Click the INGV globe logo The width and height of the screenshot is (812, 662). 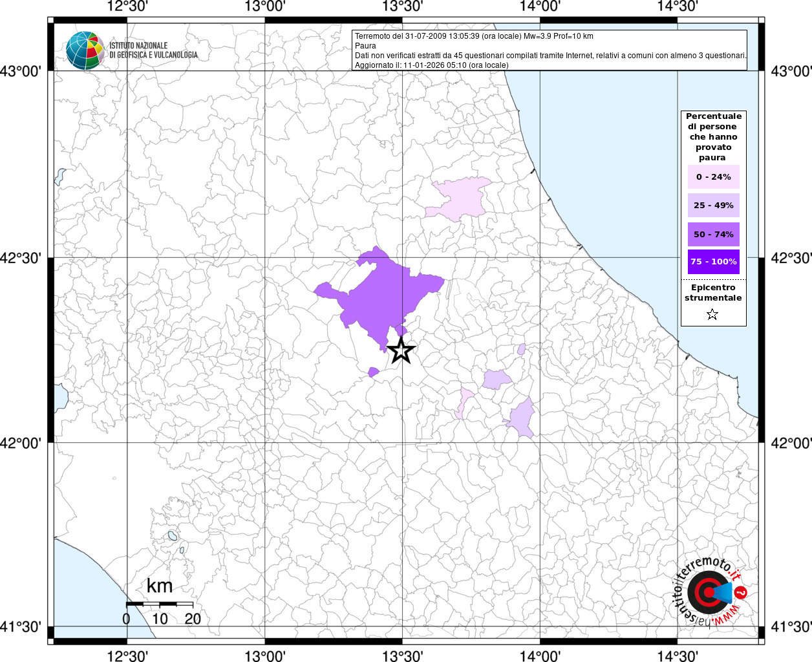[85, 50]
